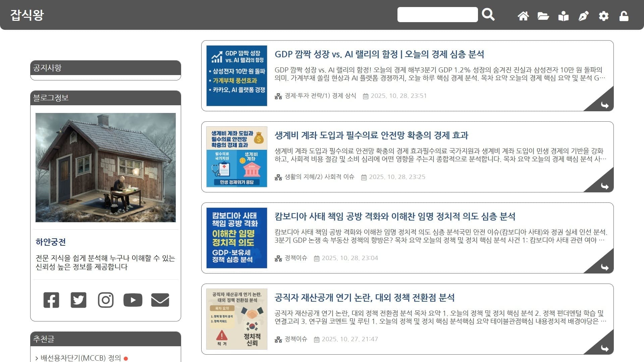The height and width of the screenshot is (362, 644).
Task: Open 정책이슈 category on 공직자 재산공개 post
Action: [x=296, y=339]
